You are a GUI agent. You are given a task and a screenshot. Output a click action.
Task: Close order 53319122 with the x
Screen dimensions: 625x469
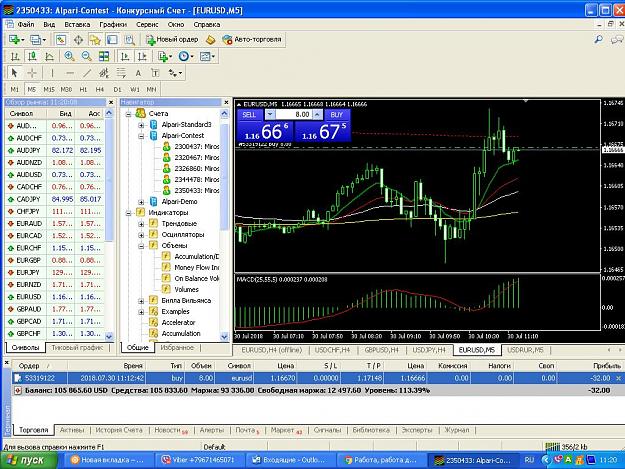pyautogui.click(x=618, y=378)
